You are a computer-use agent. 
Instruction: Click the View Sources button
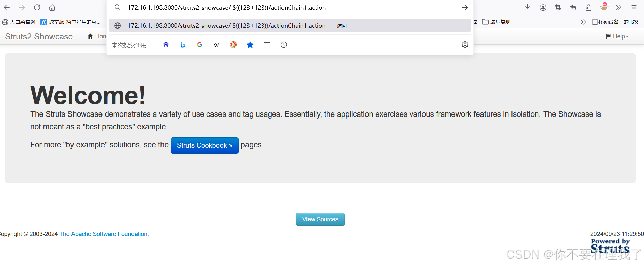pyautogui.click(x=320, y=219)
